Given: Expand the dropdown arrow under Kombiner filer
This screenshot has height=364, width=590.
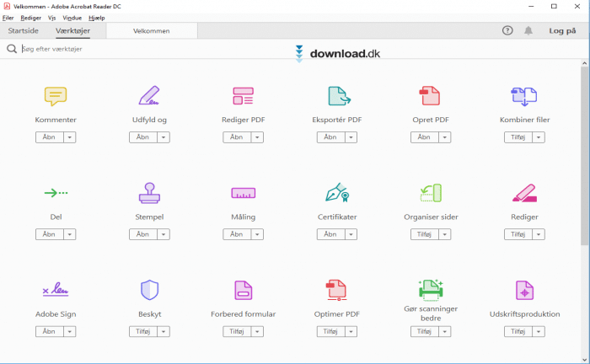Looking at the screenshot, I should point(539,137).
